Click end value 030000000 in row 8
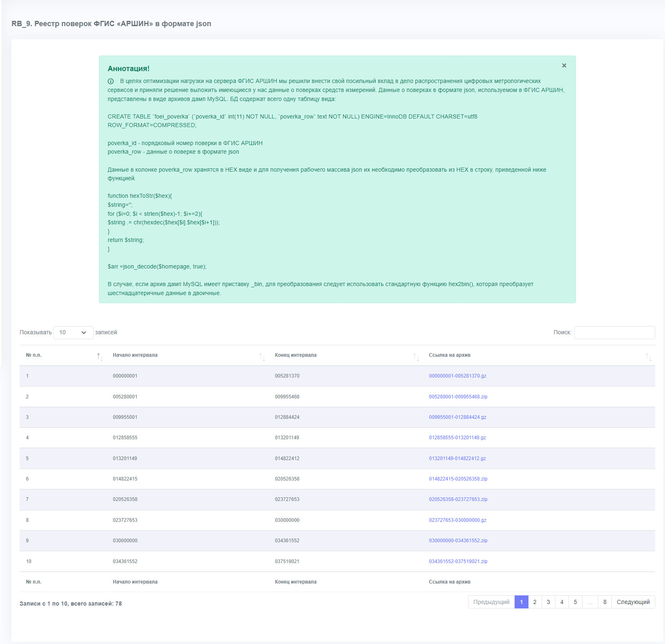Viewport: 665px width, 644px height. (x=287, y=520)
